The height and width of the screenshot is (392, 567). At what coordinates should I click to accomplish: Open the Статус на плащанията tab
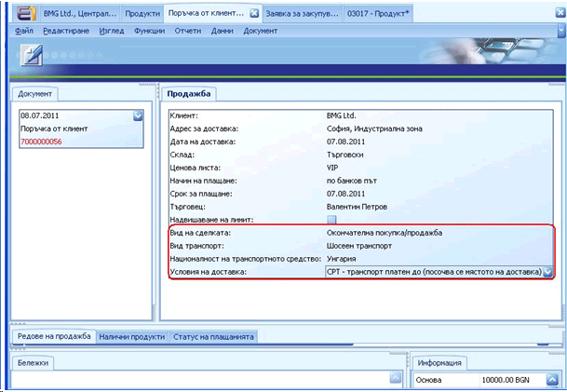coord(213,337)
